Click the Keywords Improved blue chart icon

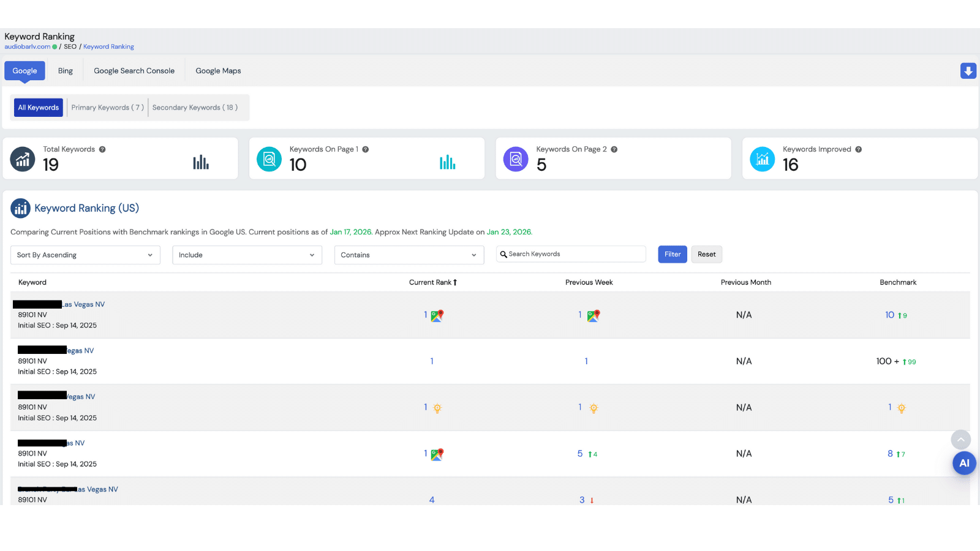coord(763,159)
